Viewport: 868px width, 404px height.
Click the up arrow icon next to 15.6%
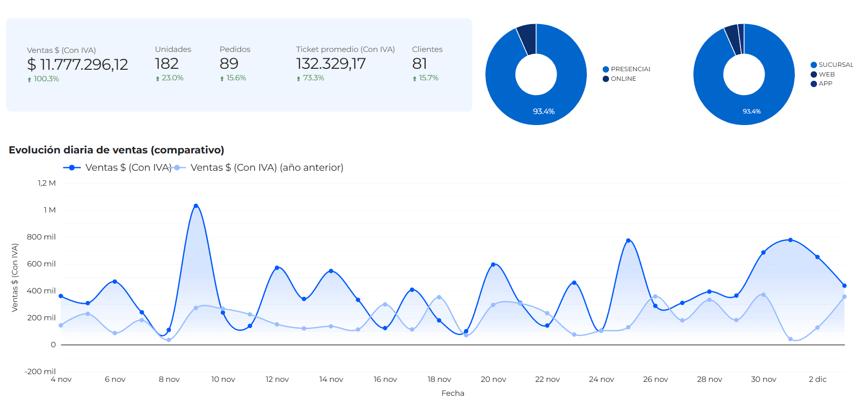[222, 78]
